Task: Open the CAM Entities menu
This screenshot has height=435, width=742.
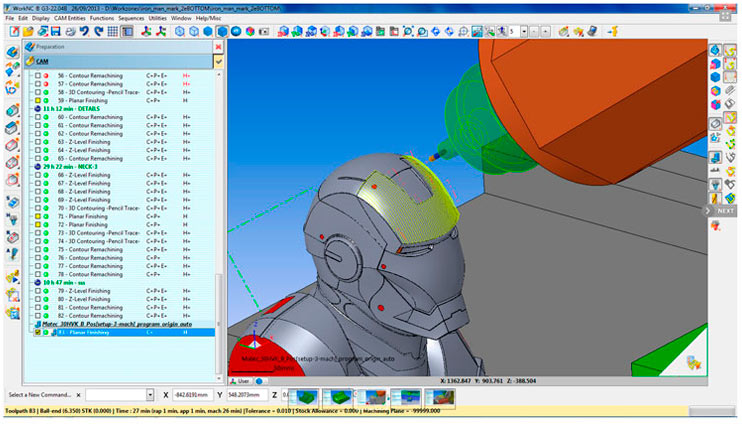Action: [x=70, y=18]
